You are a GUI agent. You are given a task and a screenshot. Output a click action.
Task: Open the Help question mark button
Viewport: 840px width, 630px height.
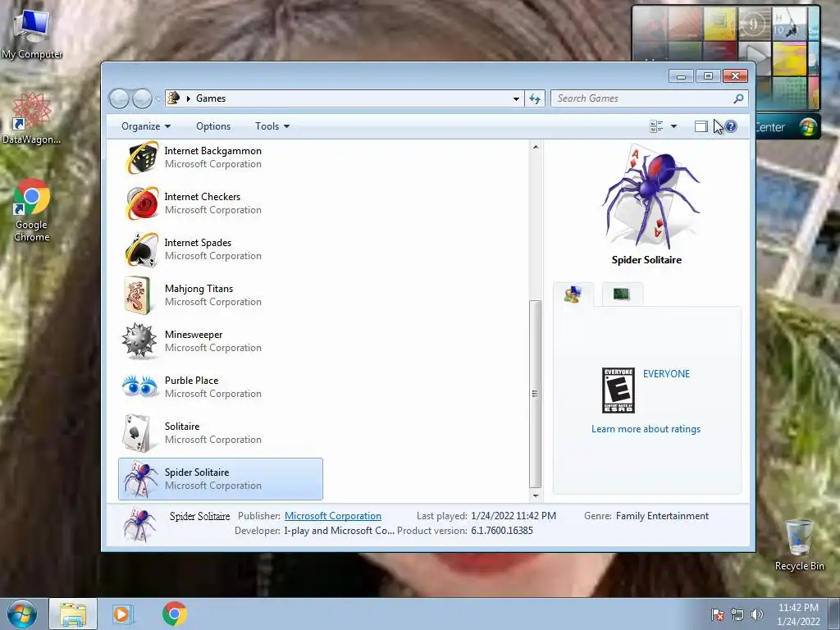click(731, 126)
